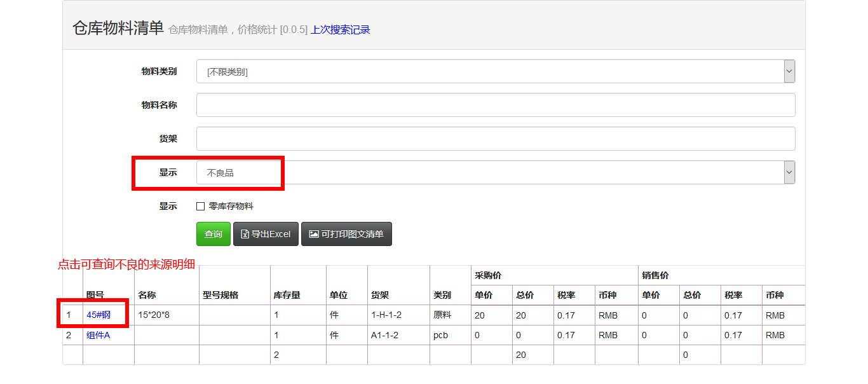This screenshot has height=384, width=868.
Task: Enable the 零库存物料 checkbox
Action: pyautogui.click(x=201, y=207)
